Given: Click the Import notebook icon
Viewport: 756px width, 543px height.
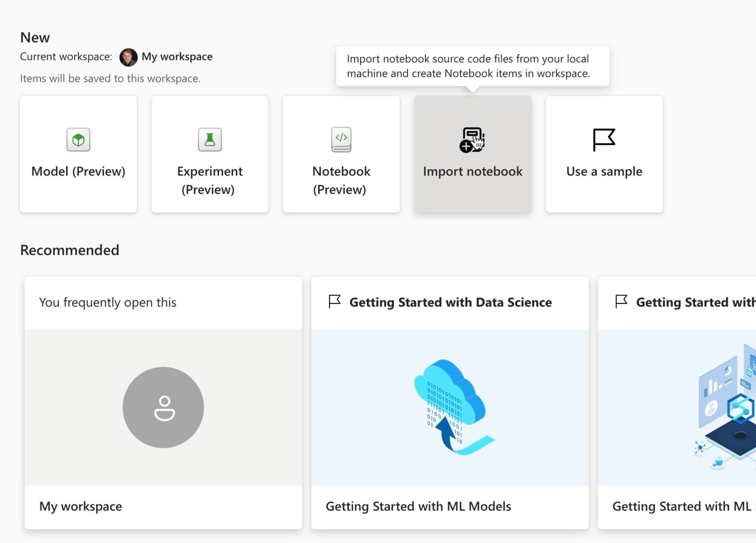Looking at the screenshot, I should pos(472,140).
